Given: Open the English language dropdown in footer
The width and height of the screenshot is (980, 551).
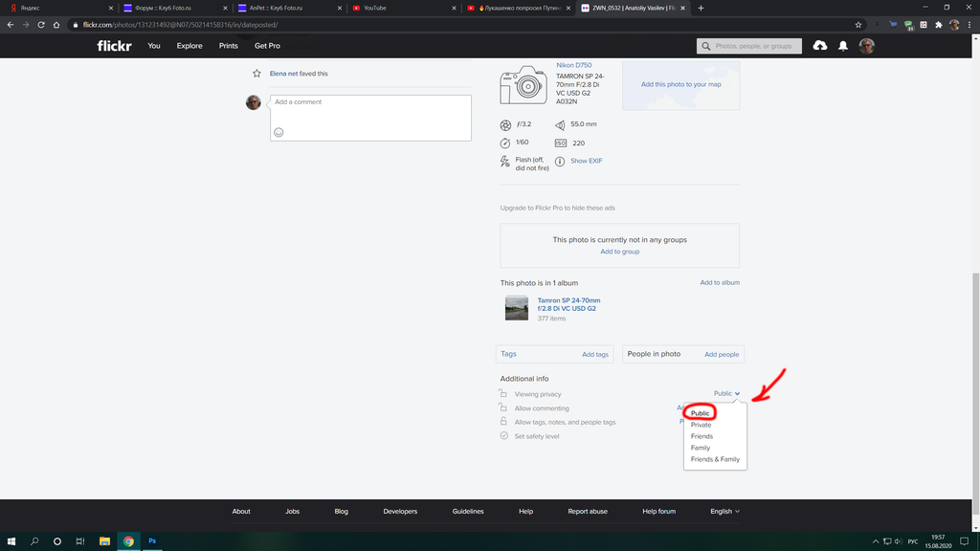Looking at the screenshot, I should [724, 512].
